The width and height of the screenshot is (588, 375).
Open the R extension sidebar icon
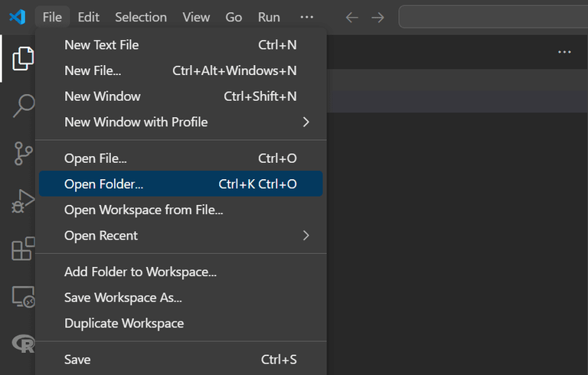pyautogui.click(x=23, y=344)
